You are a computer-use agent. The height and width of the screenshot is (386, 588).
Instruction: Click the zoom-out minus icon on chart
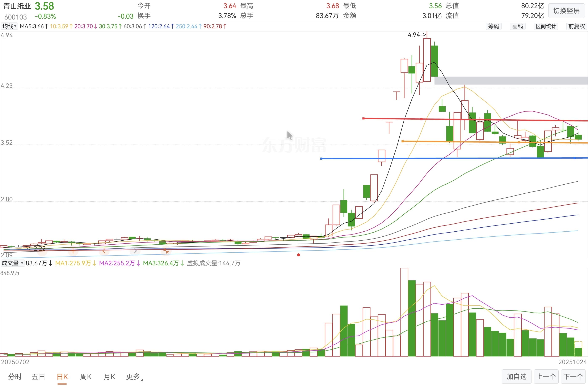(x=42, y=251)
